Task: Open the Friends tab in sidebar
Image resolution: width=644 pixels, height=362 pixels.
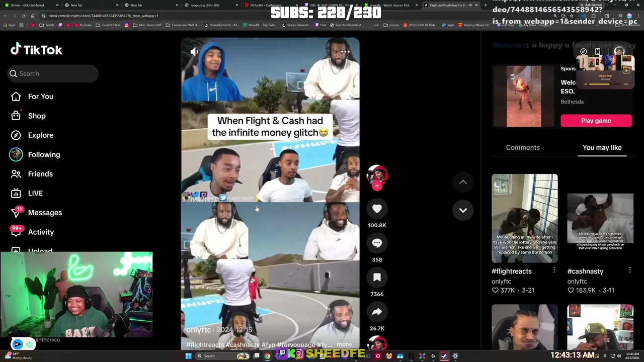Action: (32, 174)
